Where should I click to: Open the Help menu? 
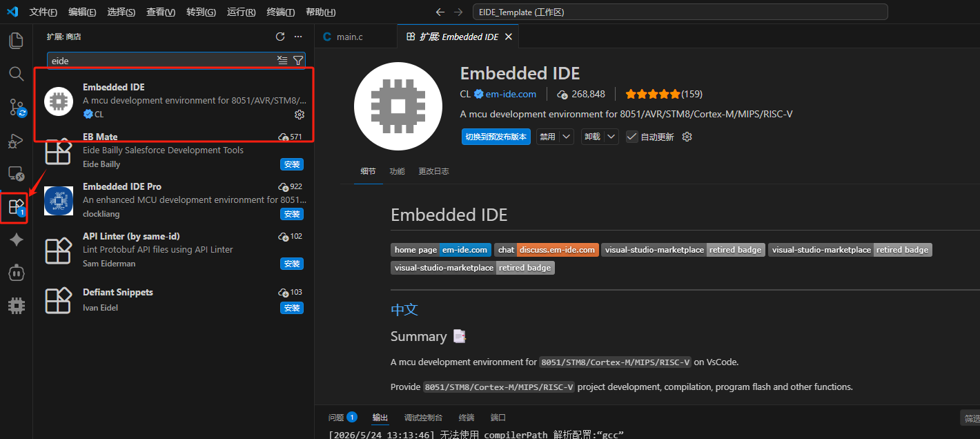321,12
